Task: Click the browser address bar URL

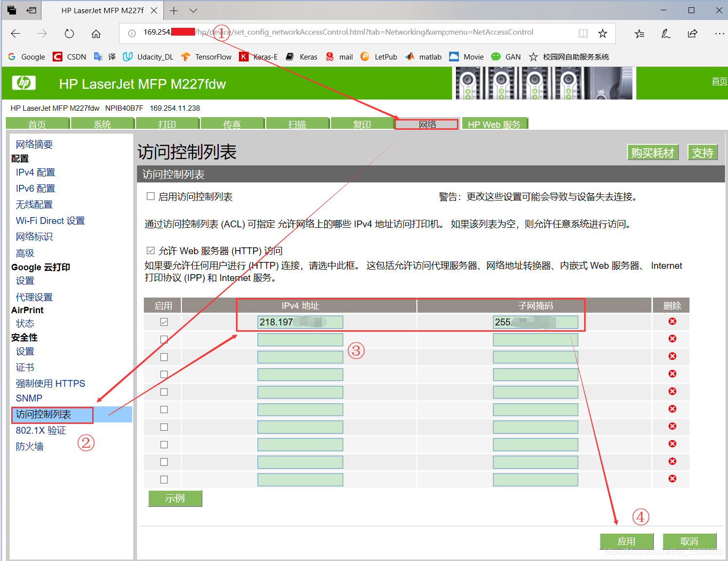Action: (x=338, y=32)
